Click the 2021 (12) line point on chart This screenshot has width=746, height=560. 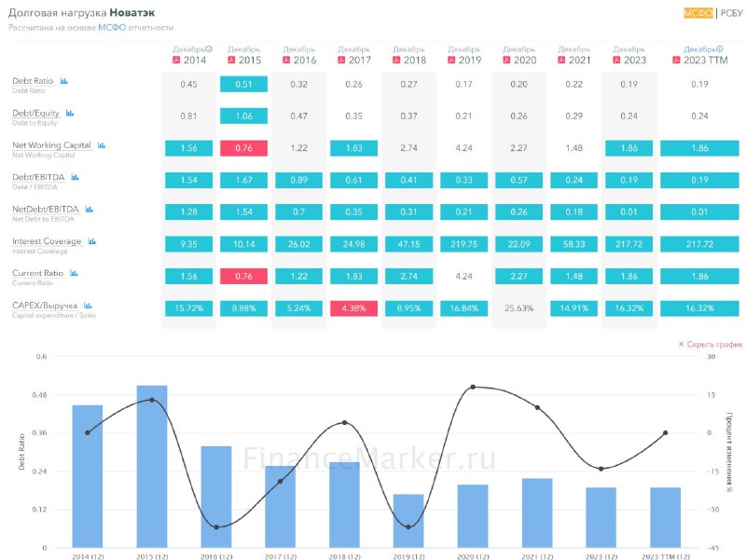tap(538, 407)
